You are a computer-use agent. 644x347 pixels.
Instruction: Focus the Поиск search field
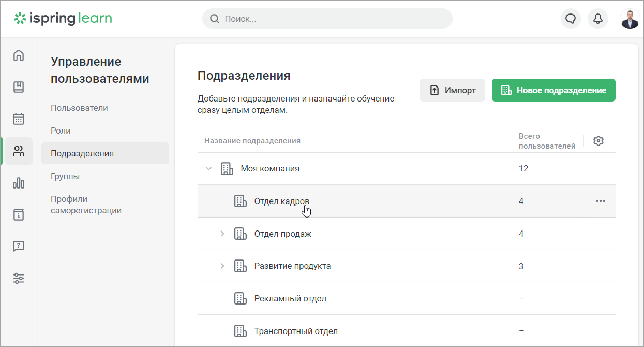327,19
